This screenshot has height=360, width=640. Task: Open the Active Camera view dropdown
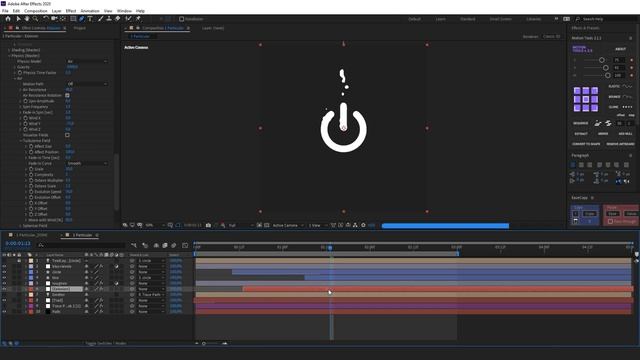288,225
